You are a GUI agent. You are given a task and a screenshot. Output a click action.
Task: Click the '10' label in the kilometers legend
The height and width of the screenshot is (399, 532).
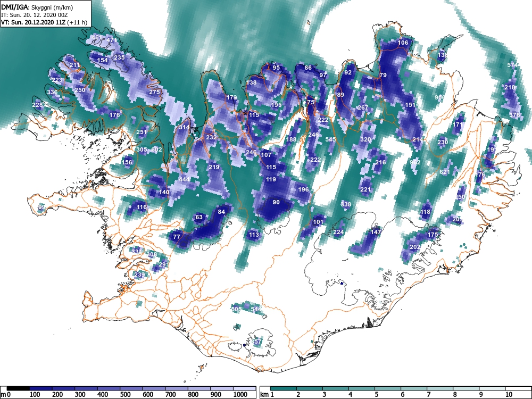pyautogui.click(x=508, y=395)
